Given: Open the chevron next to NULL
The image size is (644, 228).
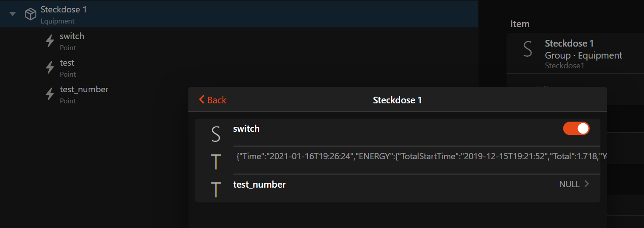Looking at the screenshot, I should [x=587, y=184].
